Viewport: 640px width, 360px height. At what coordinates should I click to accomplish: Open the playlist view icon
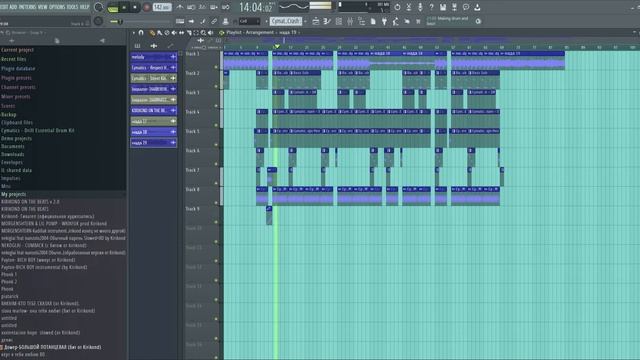click(316, 21)
